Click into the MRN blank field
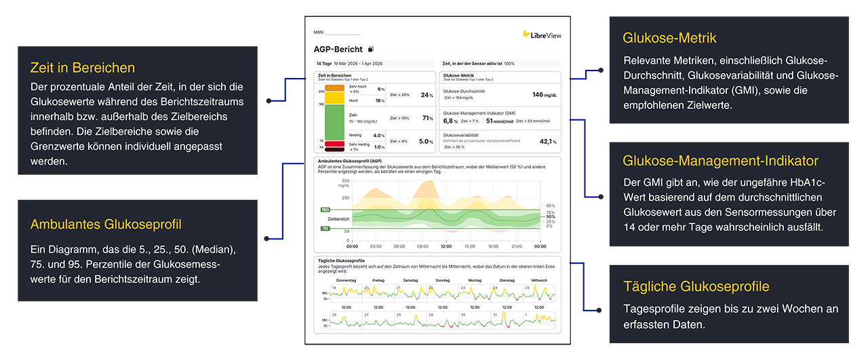Image resolution: width=868 pixels, height=362 pixels. 343,32
